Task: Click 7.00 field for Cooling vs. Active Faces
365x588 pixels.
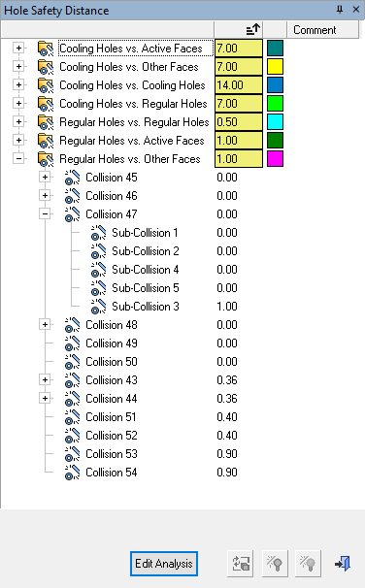Action: click(x=239, y=49)
